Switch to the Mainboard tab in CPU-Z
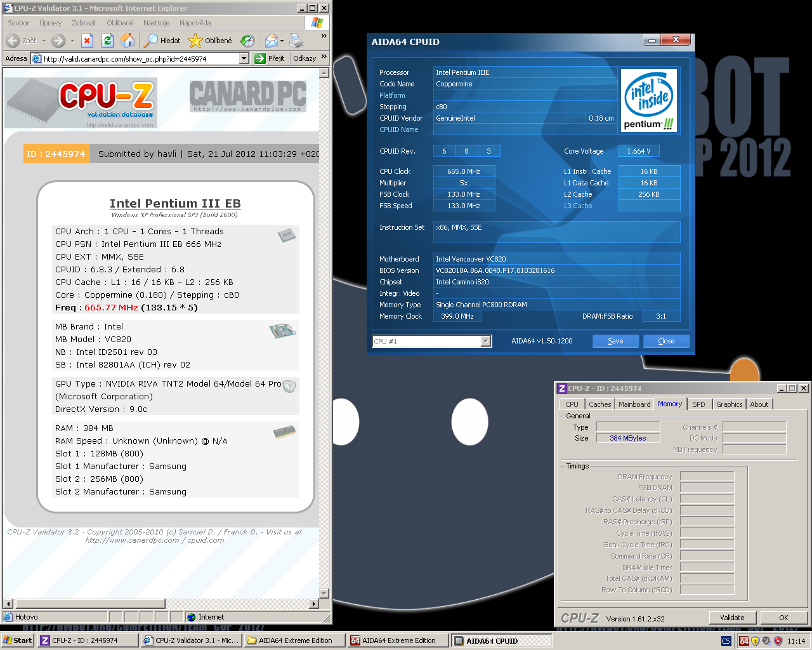 tap(634, 404)
